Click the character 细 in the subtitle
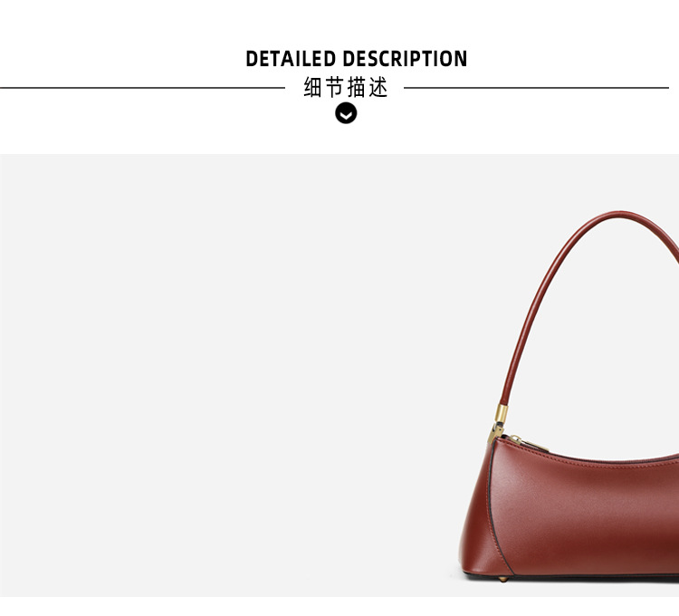Viewport: 679px width, 616px height. 312,87
